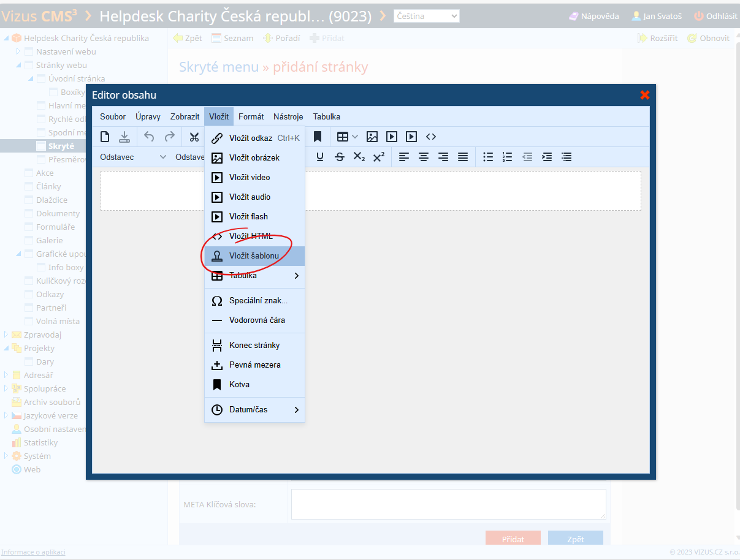Insert a numbered list
This screenshot has height=560, width=740.
tap(508, 157)
